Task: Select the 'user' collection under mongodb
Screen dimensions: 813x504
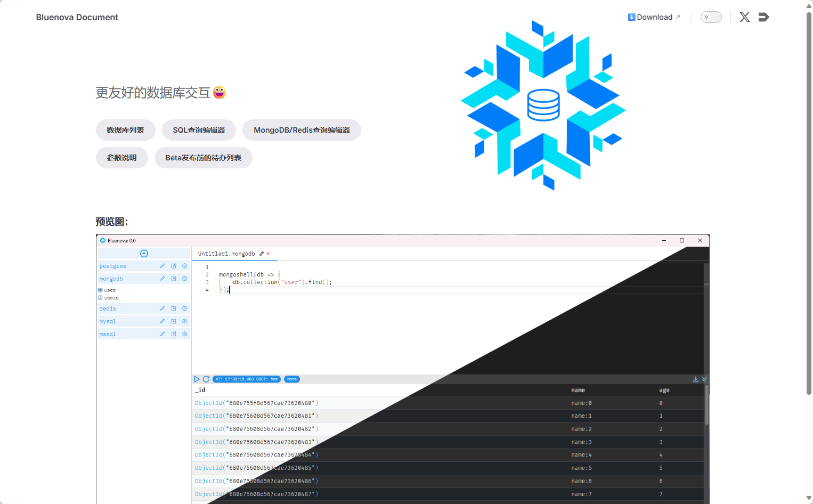Action: click(x=107, y=290)
